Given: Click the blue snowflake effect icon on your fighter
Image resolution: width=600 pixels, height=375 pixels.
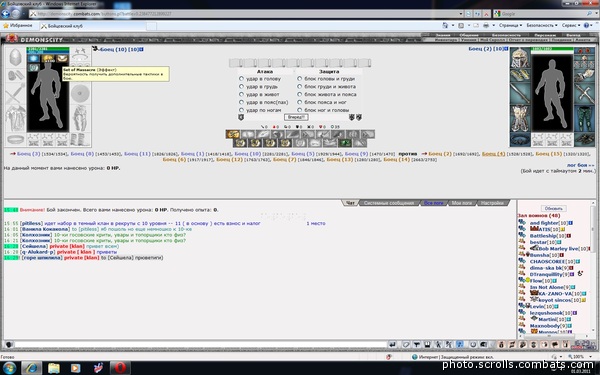Looking at the screenshot, I should tap(34, 58).
